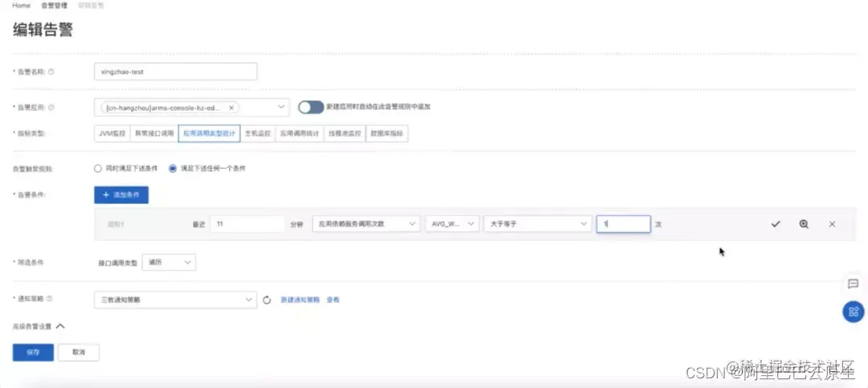Select the 异常接口调用 metric type tab
Screen dimensions: 868x388
pyautogui.click(x=154, y=134)
